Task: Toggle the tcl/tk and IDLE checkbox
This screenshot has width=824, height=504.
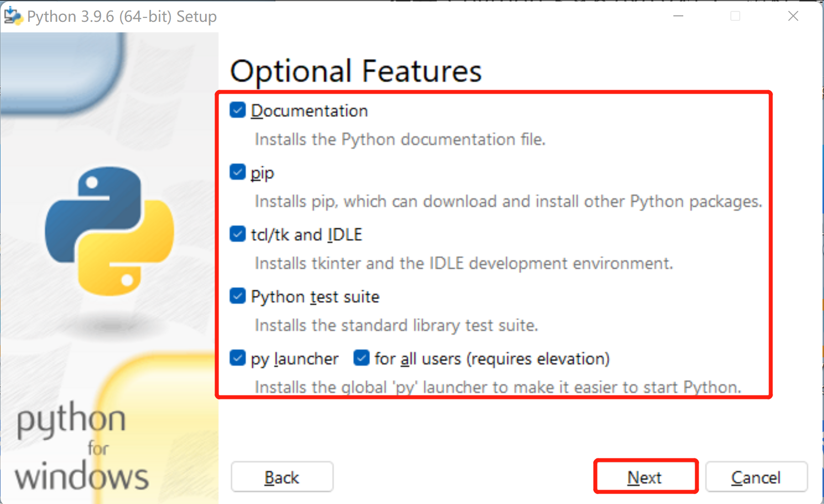Action: coord(238,234)
